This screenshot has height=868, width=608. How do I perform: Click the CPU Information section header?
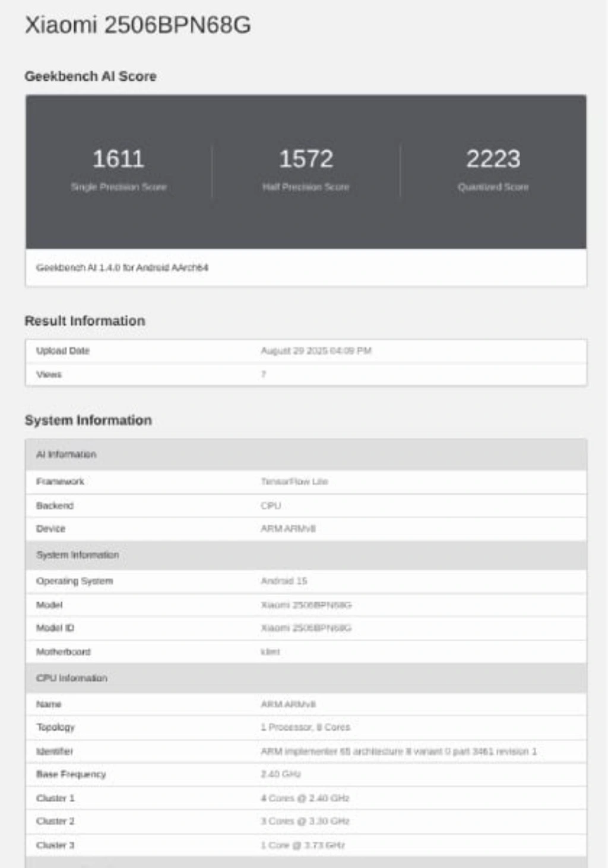click(x=72, y=678)
